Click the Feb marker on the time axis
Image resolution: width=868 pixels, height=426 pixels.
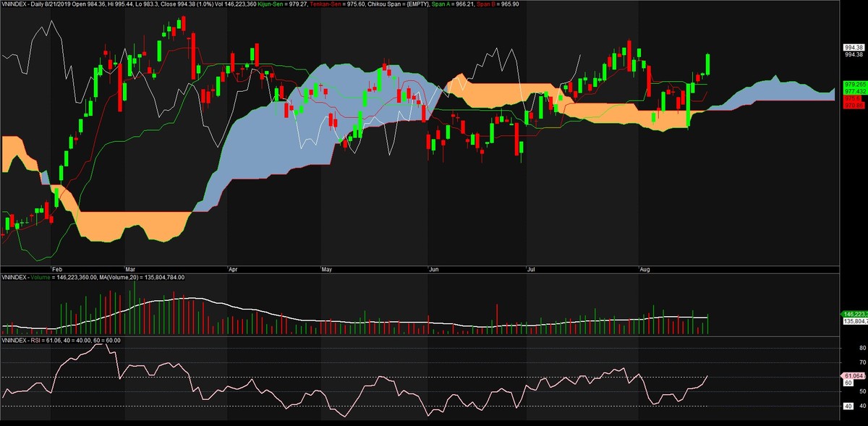pos(56,268)
